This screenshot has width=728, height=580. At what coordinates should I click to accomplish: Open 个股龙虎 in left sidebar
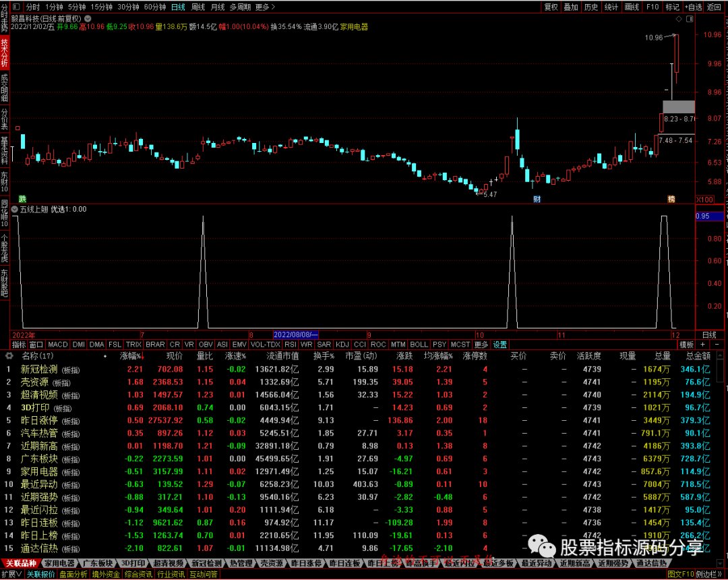4,248
